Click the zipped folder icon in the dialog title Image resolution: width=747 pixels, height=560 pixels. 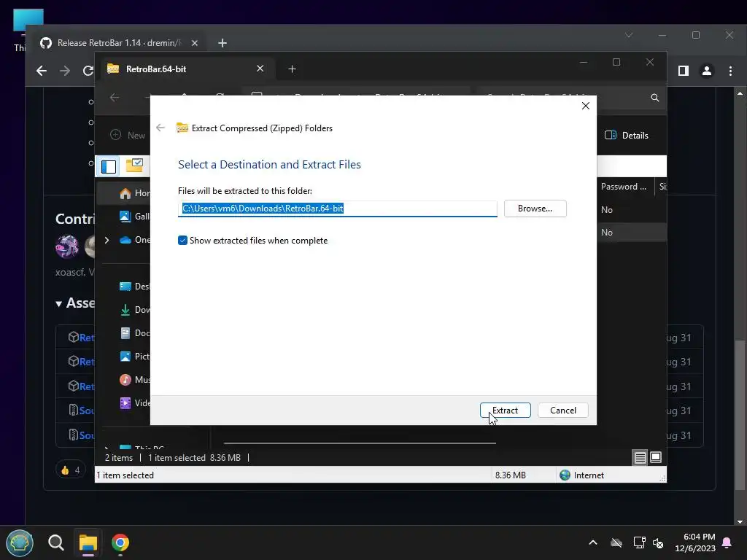[x=182, y=128]
